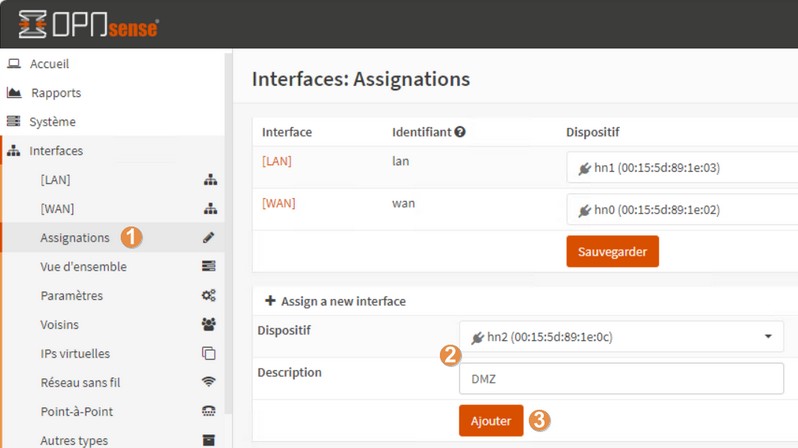Click the gears icon beside Paramètres
798x448 pixels.
click(x=208, y=296)
